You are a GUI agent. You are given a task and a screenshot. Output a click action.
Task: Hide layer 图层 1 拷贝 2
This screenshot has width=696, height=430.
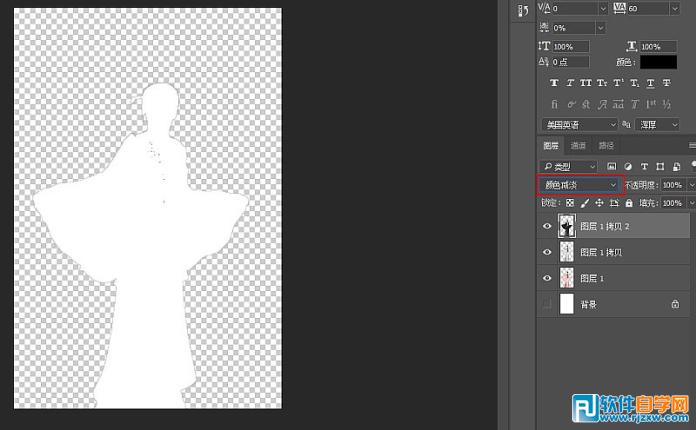(547, 226)
